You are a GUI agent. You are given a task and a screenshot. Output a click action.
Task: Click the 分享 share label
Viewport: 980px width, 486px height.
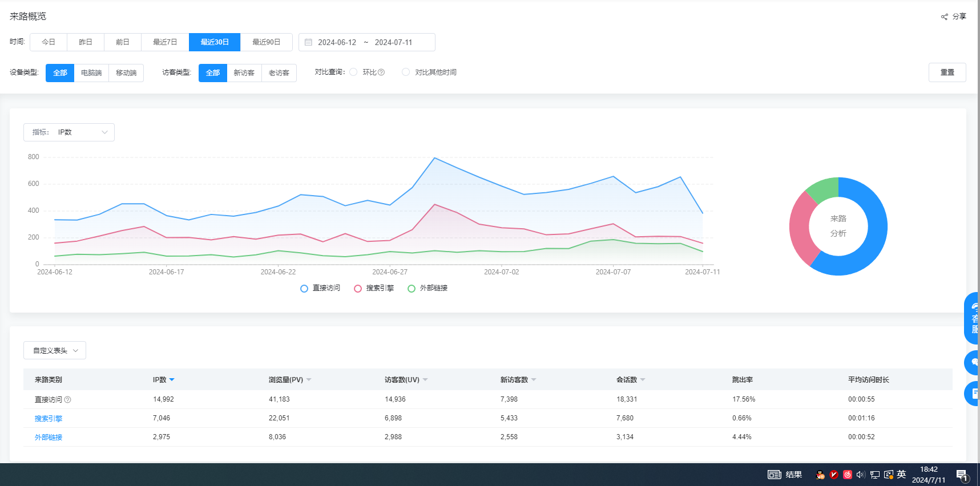pos(959,17)
